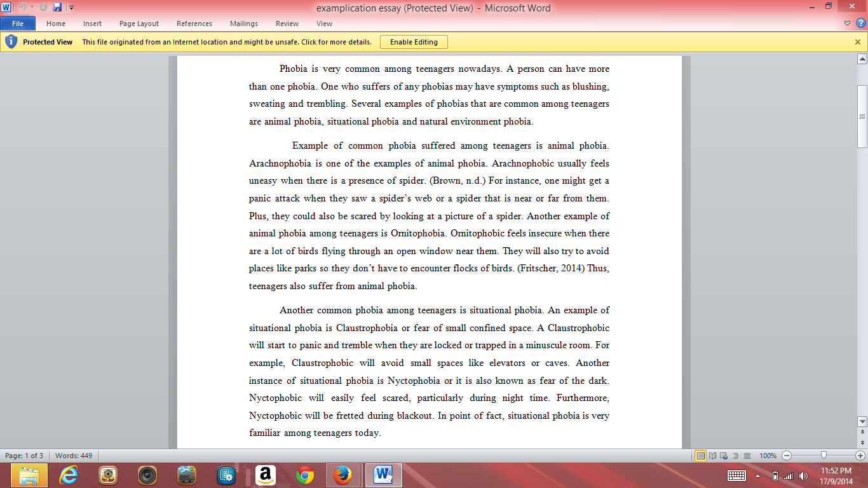Image resolution: width=868 pixels, height=488 pixels.
Task: Click the network signal tray icon
Action: [x=789, y=475]
